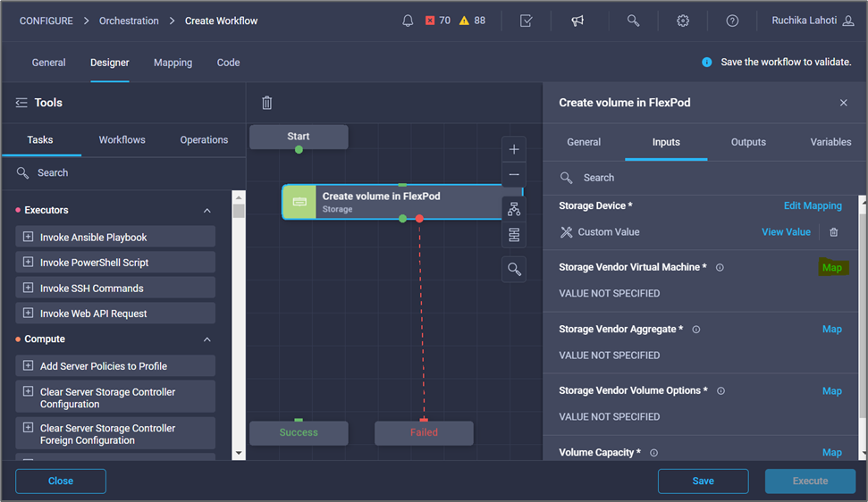This screenshot has width=868, height=502.
Task: Switch to the Mapping tab
Action: [173, 63]
